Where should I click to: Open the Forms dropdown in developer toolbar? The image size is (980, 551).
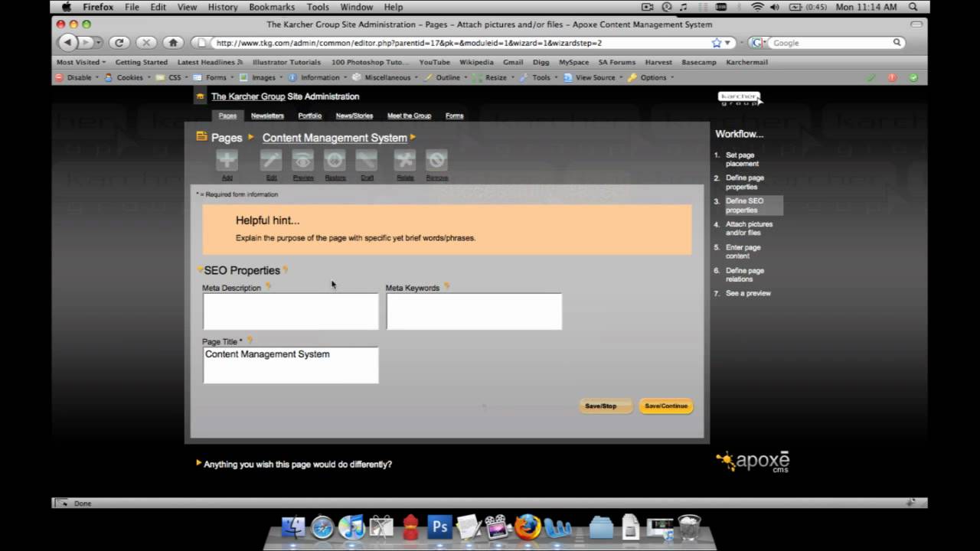(214, 77)
